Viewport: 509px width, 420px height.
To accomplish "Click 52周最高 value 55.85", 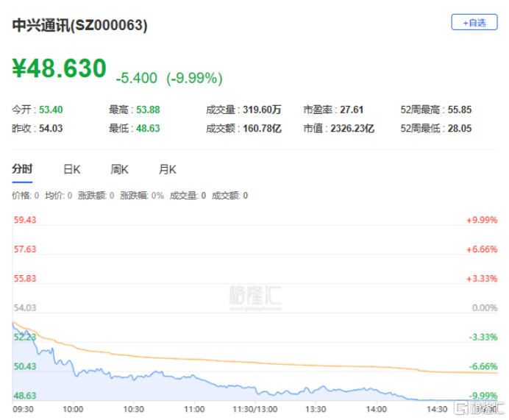I will click(x=460, y=110).
